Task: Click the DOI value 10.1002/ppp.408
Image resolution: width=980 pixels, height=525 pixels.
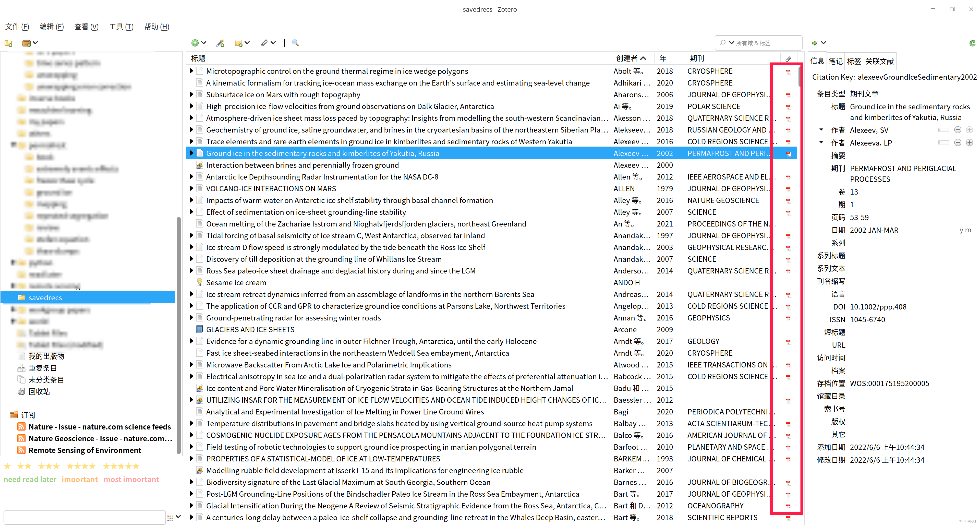Action: [x=878, y=307]
